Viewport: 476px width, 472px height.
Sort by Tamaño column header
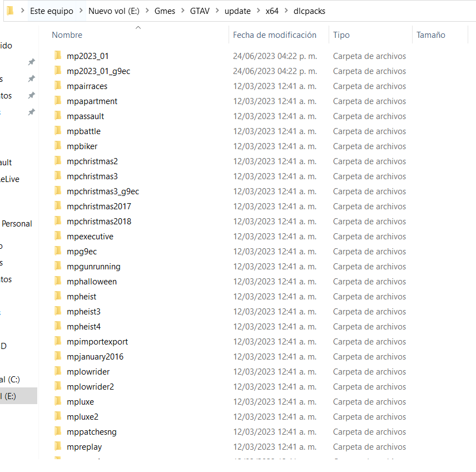[431, 35]
